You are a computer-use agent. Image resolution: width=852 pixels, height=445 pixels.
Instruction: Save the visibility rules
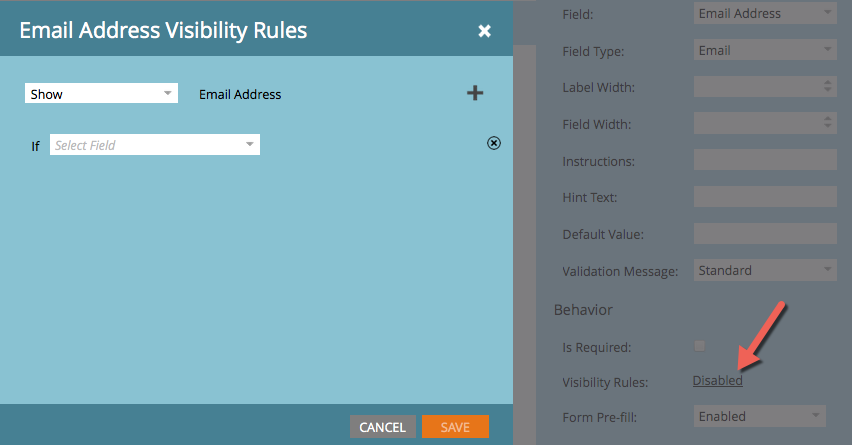(x=455, y=427)
